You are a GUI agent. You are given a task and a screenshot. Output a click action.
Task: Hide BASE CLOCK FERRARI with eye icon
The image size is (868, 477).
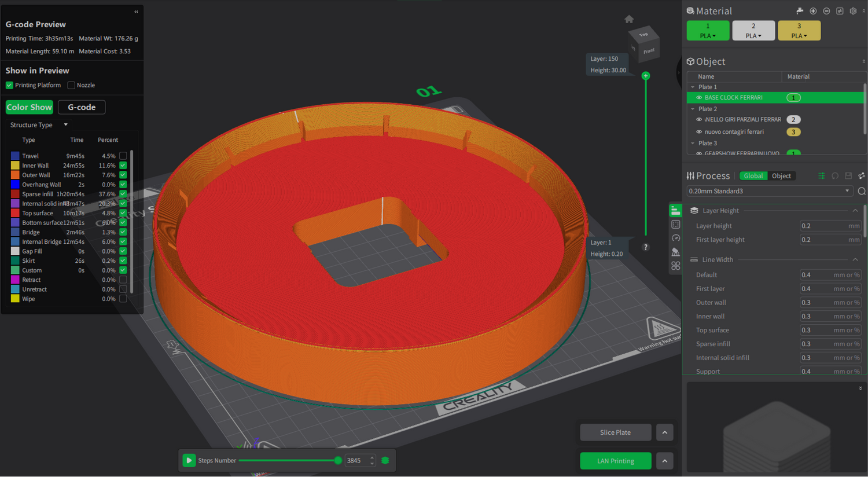click(x=699, y=98)
